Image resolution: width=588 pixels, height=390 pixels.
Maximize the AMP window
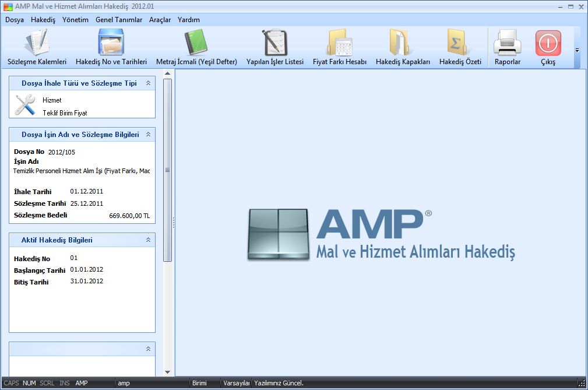coord(571,7)
